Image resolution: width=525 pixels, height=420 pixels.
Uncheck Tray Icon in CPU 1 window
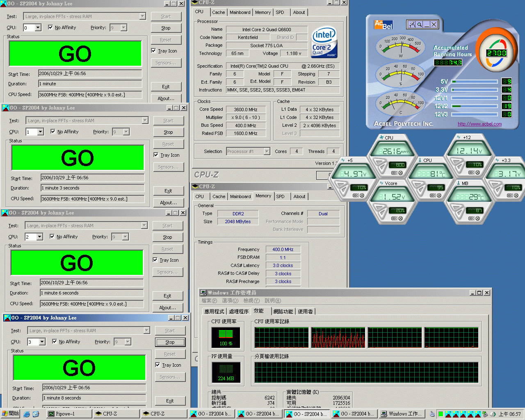click(156, 155)
